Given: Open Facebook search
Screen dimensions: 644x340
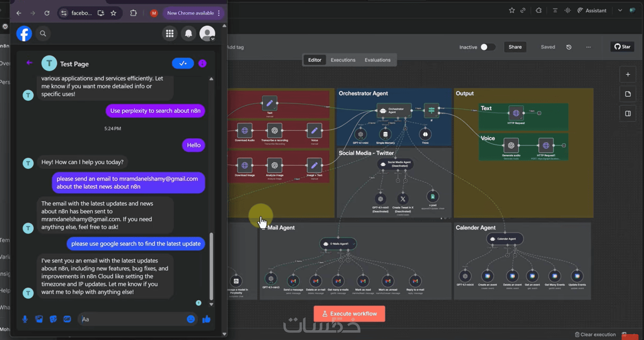Looking at the screenshot, I should [43, 33].
